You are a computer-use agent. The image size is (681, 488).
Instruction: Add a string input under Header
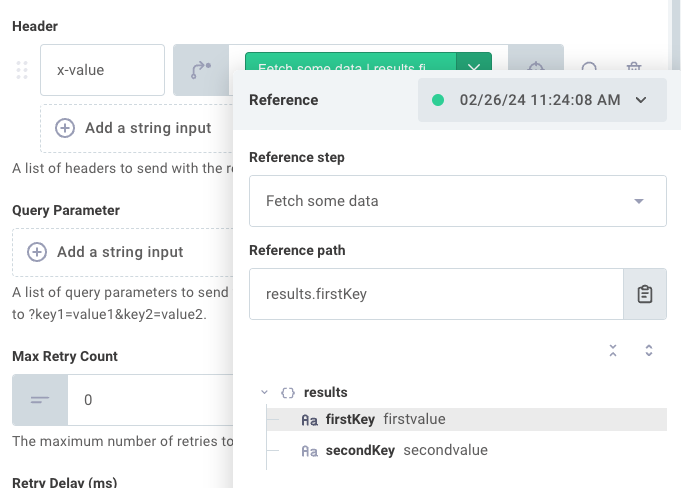tap(137, 128)
